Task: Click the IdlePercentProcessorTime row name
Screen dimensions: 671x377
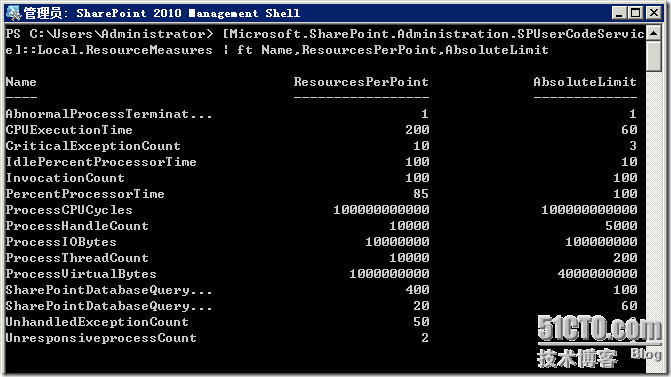Action: [x=101, y=162]
